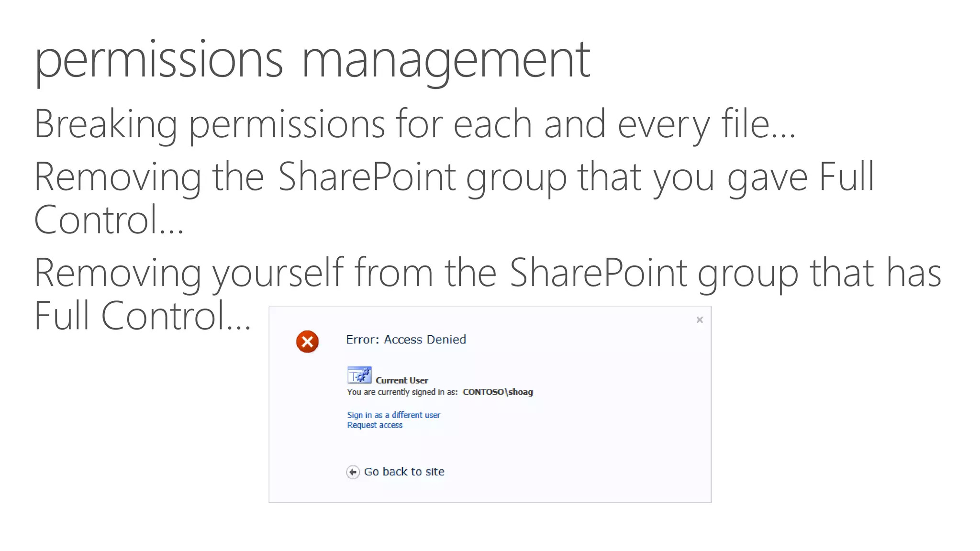980x551 pixels.
Task: Click 'Go back to site' text
Action: click(404, 472)
